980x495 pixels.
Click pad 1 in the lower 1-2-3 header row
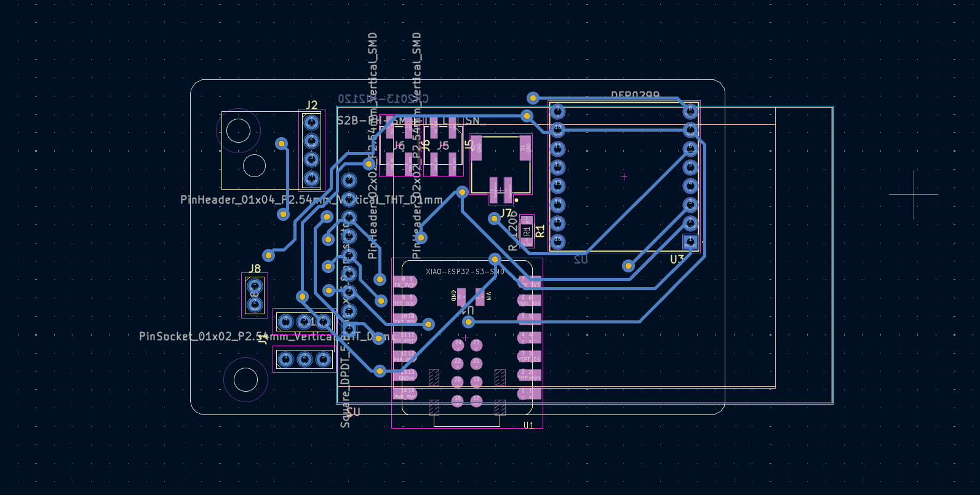(x=285, y=359)
